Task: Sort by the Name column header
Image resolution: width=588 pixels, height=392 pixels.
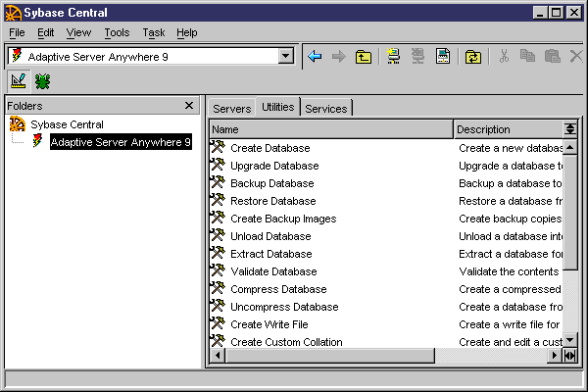Action: [331, 129]
